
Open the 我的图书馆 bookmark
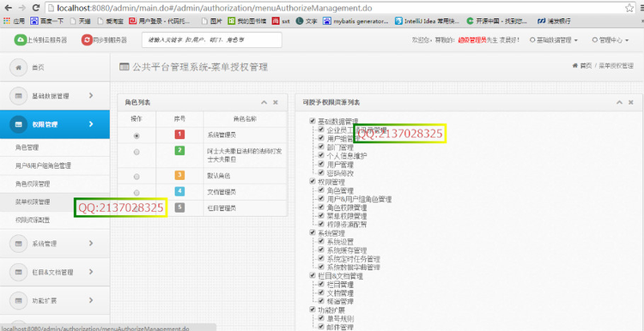point(247,21)
